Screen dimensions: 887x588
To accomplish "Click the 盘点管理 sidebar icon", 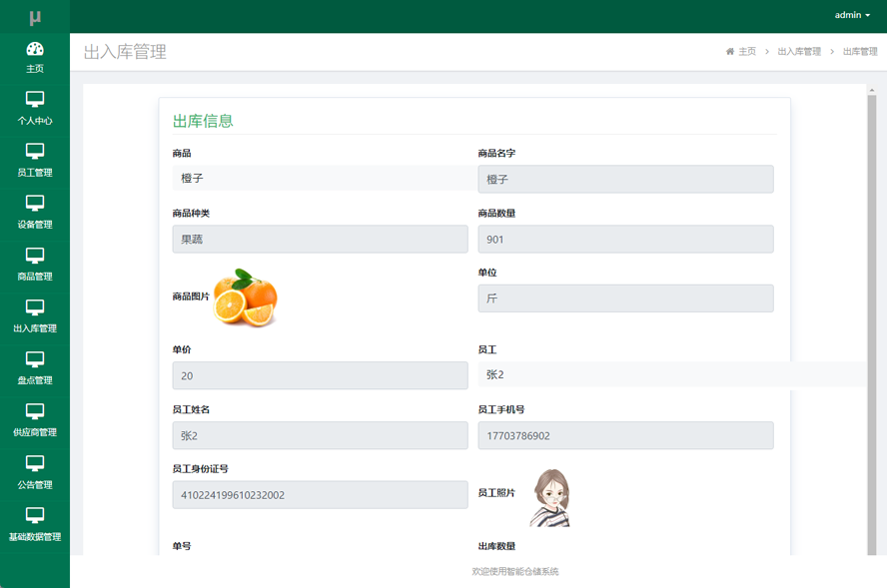I will [x=35, y=359].
